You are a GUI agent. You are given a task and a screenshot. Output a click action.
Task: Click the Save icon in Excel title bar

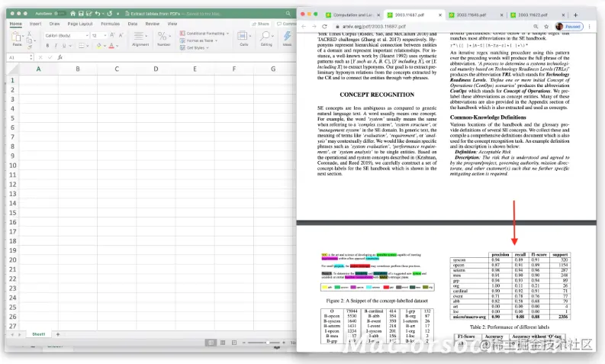point(81,14)
